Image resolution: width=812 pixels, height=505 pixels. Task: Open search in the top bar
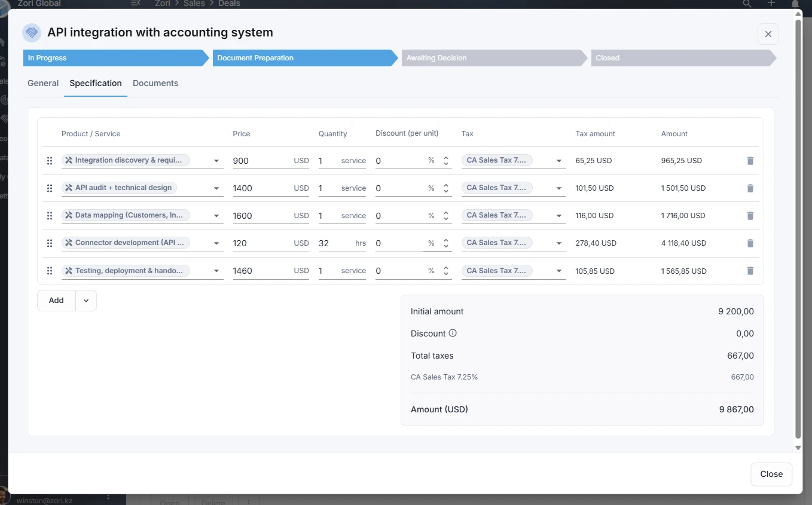click(x=747, y=4)
